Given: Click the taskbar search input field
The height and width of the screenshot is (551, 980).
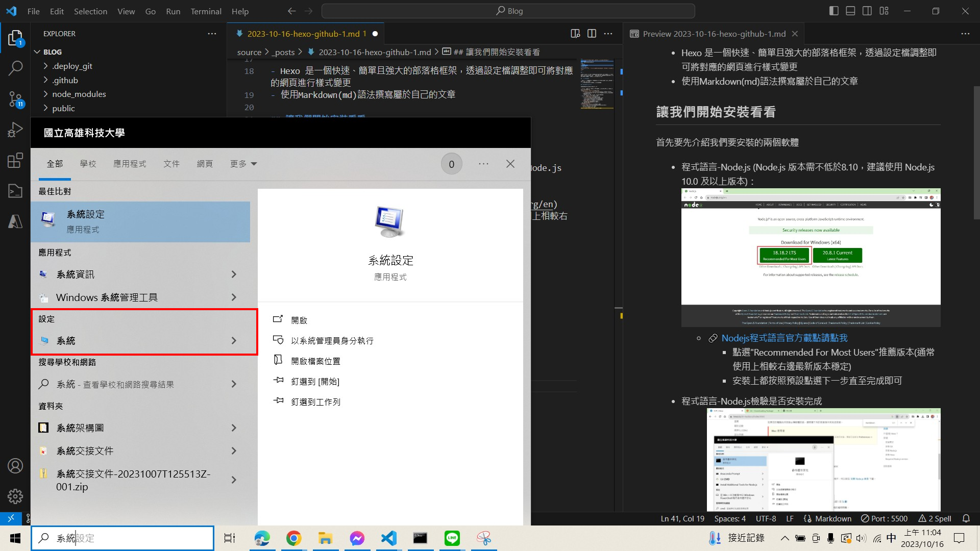Looking at the screenshot, I should (122, 538).
